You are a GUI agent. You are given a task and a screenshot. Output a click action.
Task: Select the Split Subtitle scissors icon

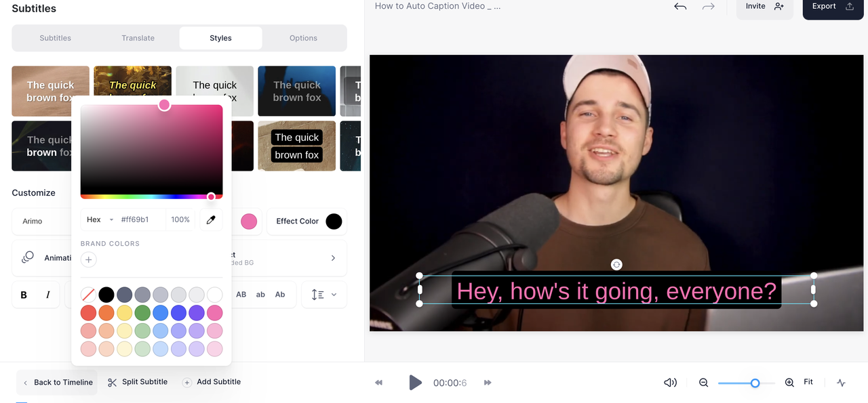coord(112,381)
